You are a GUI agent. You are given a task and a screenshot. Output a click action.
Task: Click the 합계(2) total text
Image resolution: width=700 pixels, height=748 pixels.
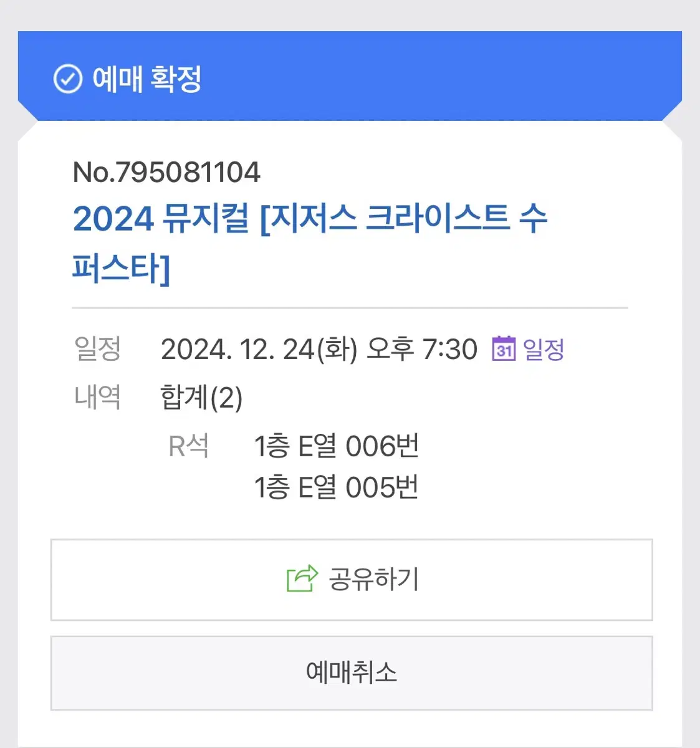(201, 397)
